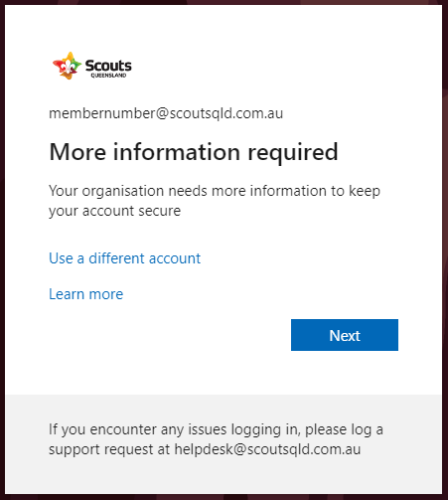Click the Scouts Queensland fleur-de-lis logo icon
448x500 pixels.
[x=67, y=66]
